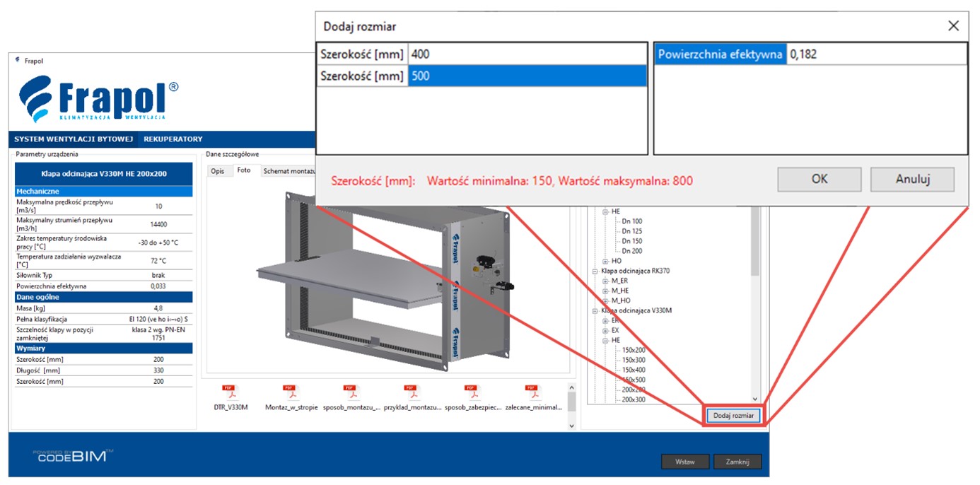Screen dimensions: 980x485
Task: Click the Mechaniczne section header
Action: pos(103,191)
